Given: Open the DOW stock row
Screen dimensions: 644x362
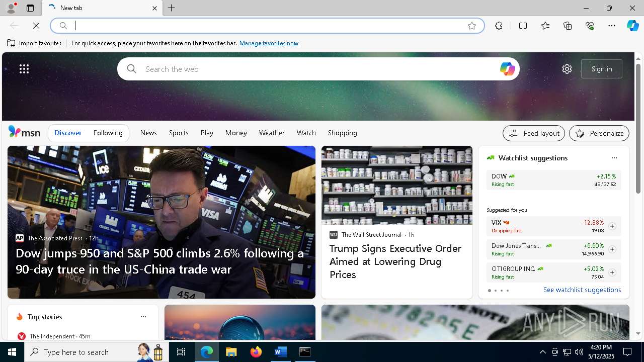Looking at the screenshot, I should click(x=553, y=180).
